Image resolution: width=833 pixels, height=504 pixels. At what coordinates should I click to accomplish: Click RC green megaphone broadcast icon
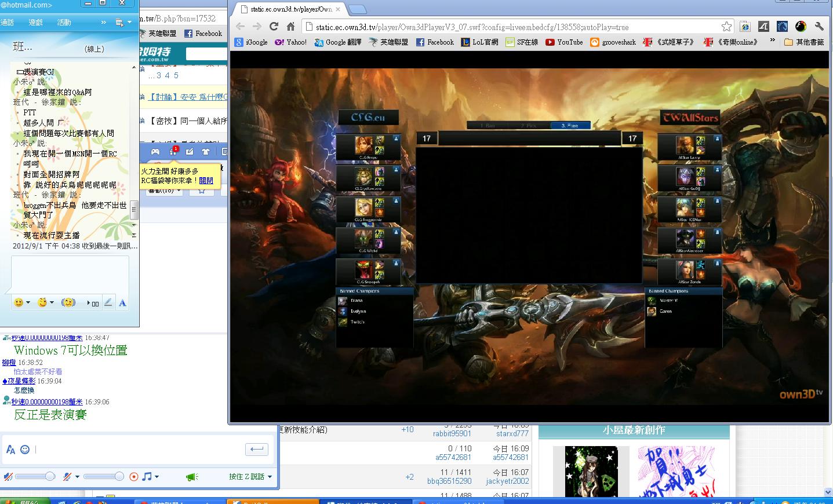[x=192, y=477]
